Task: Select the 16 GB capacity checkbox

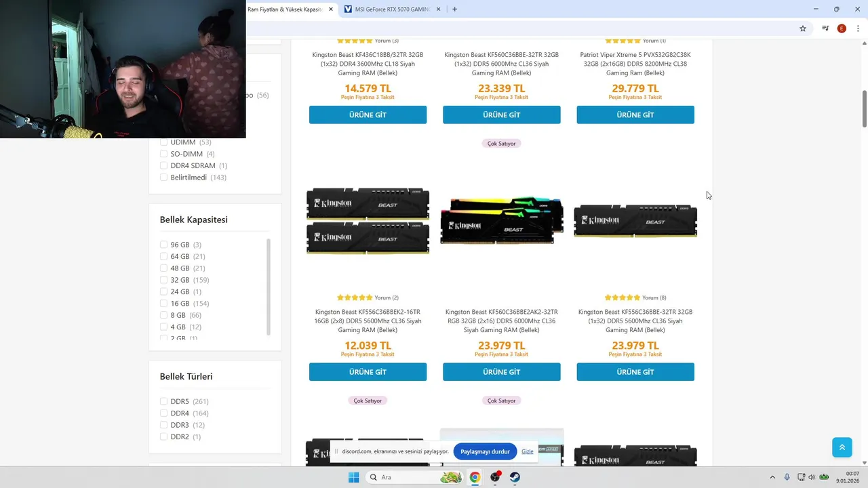Action: coord(163,304)
